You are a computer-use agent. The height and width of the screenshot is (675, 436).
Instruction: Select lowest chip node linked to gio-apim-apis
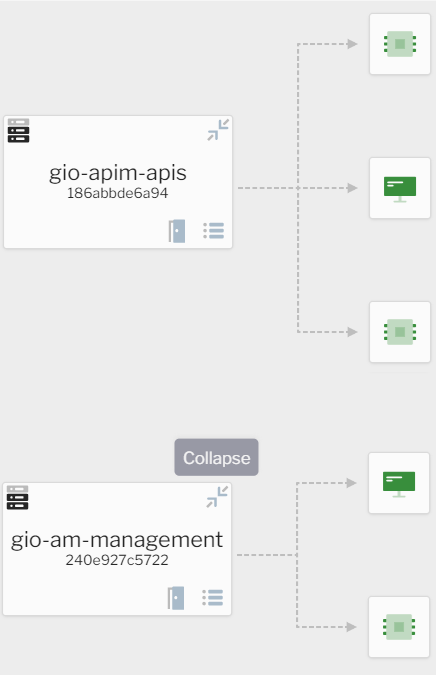pyautogui.click(x=400, y=332)
